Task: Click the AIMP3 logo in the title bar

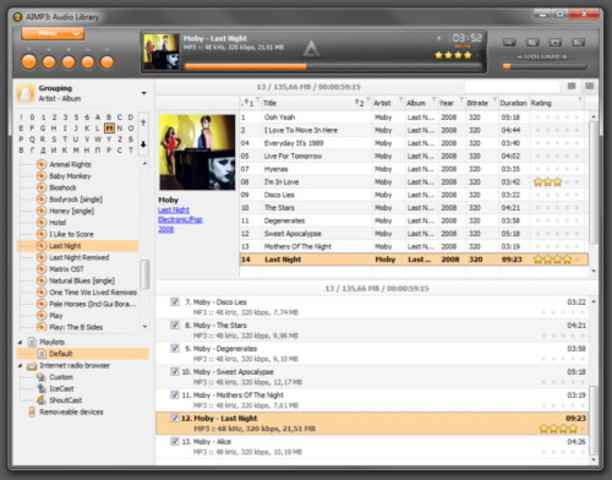Action: coord(18,17)
